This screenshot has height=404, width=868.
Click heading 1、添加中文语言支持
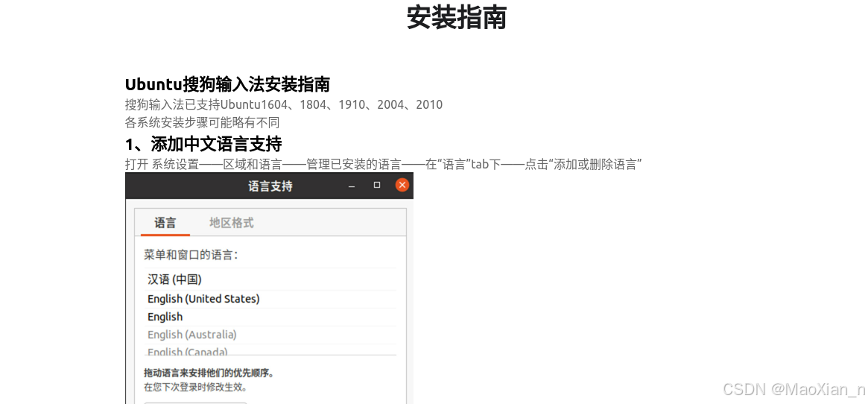[x=203, y=144]
